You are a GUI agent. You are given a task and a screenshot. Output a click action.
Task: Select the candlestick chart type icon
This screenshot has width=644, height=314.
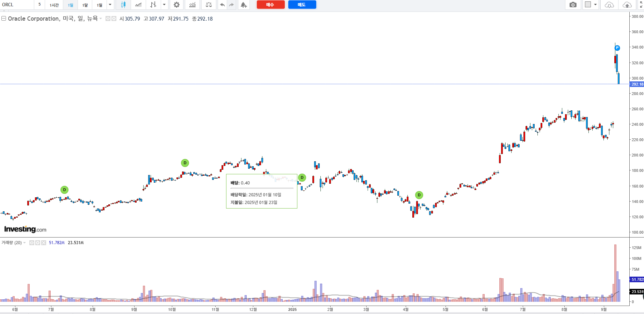[x=123, y=5]
